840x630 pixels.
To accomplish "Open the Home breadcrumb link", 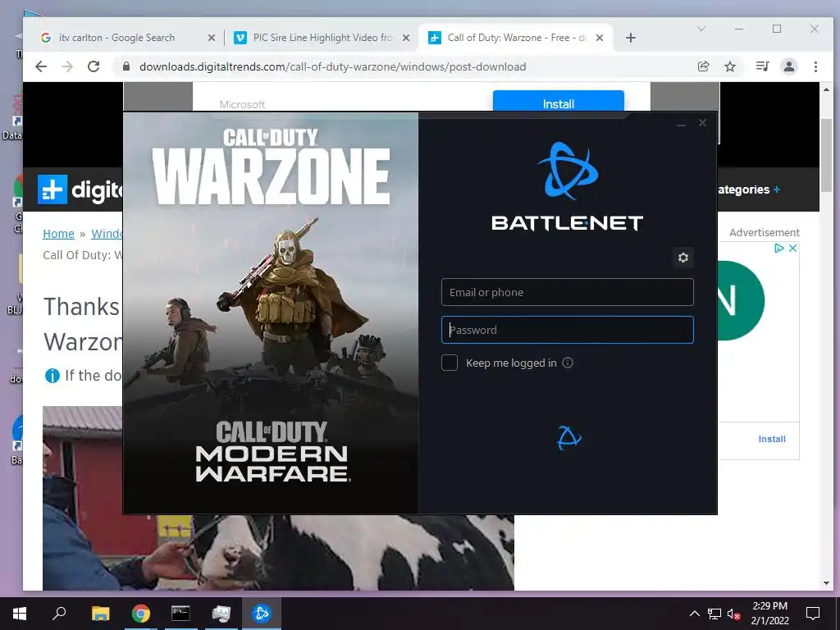I will tap(58, 234).
